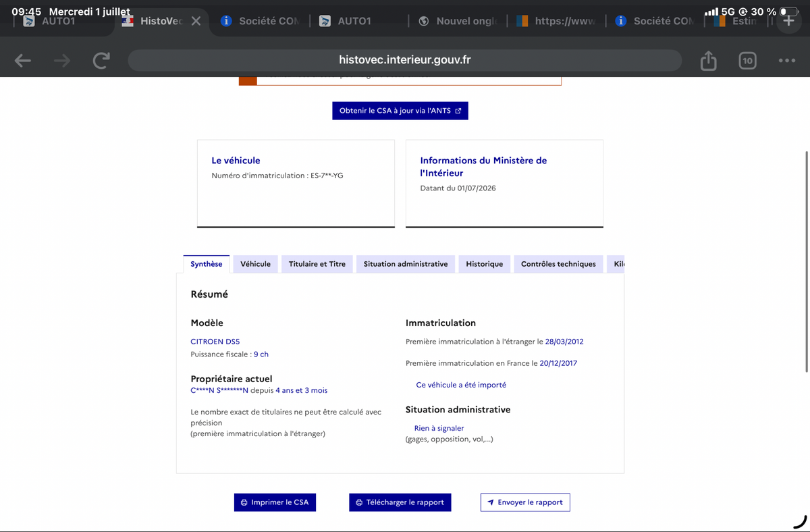Open the Situation administrative tab
This screenshot has width=810, height=532.
point(406,264)
